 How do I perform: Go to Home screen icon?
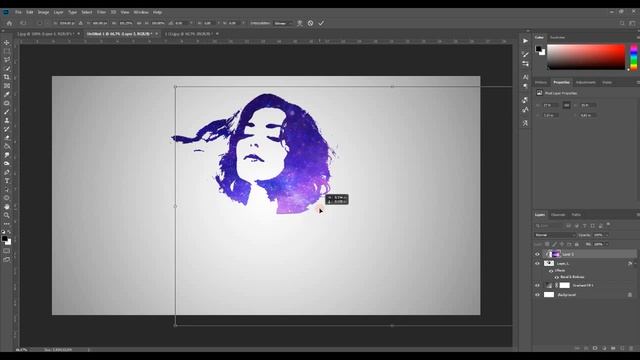pos(9,23)
